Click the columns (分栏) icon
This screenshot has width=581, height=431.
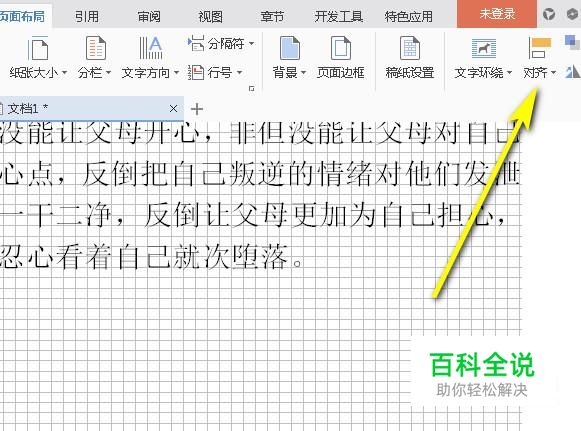[x=96, y=48]
